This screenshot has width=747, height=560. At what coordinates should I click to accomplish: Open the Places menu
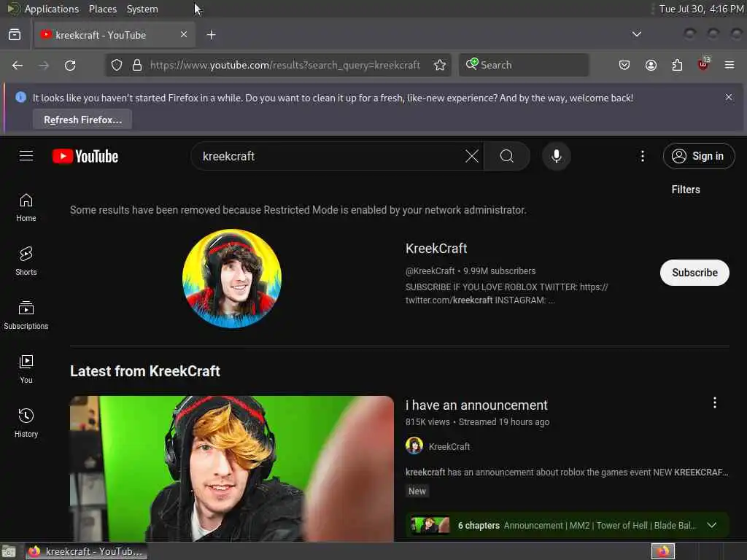pyautogui.click(x=102, y=9)
